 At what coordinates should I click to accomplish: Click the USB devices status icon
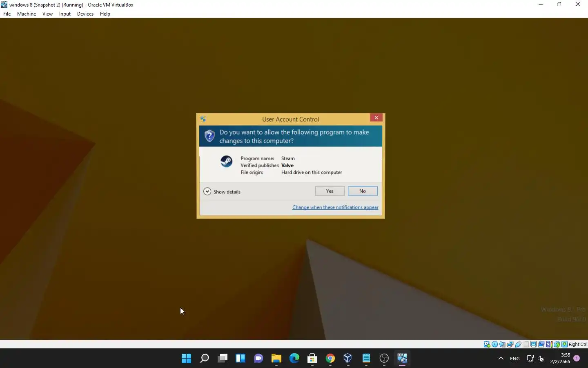(x=518, y=344)
